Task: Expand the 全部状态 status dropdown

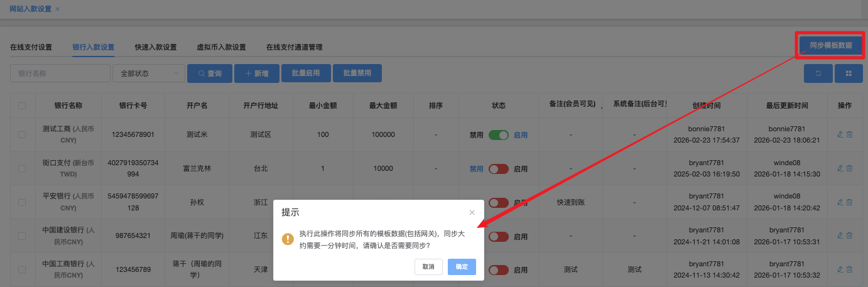Action: coord(148,73)
